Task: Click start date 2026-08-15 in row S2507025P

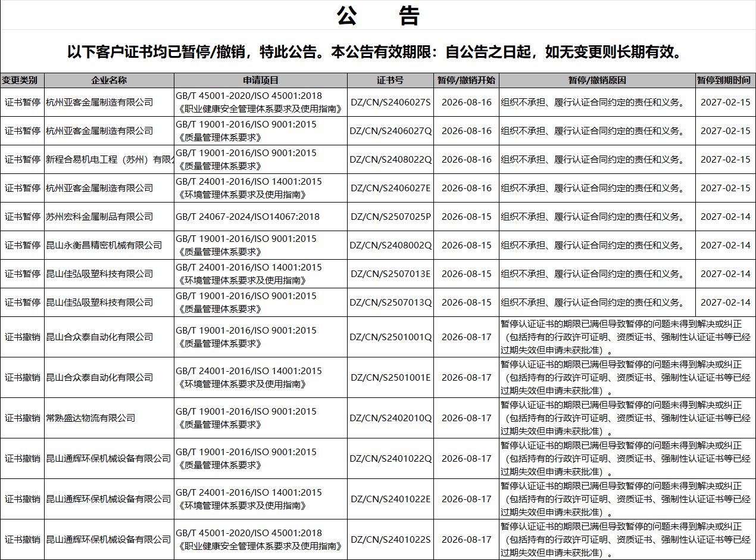Action: tap(467, 216)
